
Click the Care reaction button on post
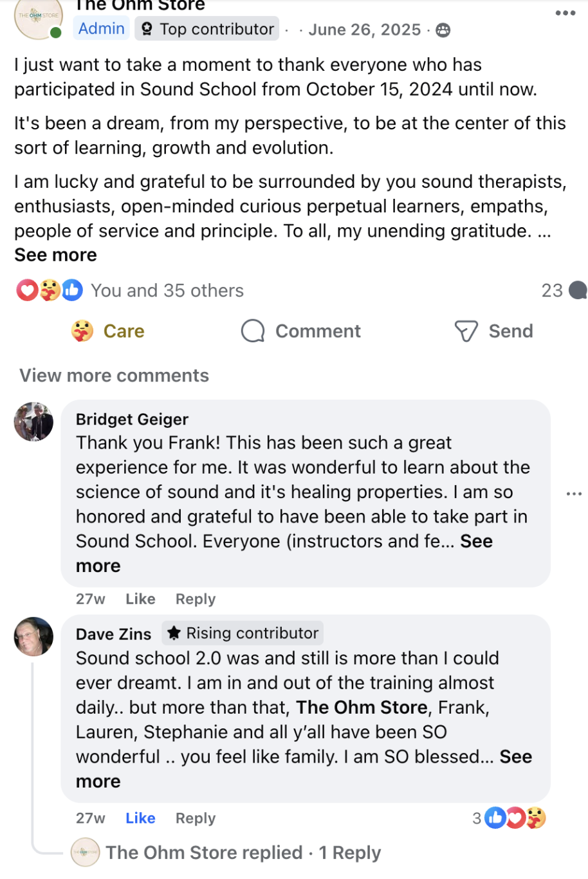[108, 331]
